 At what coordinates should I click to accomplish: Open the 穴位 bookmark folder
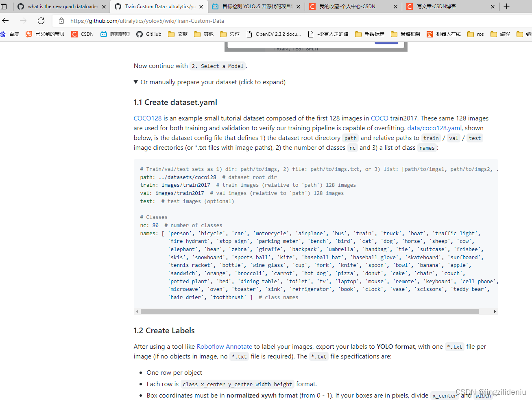(x=230, y=34)
